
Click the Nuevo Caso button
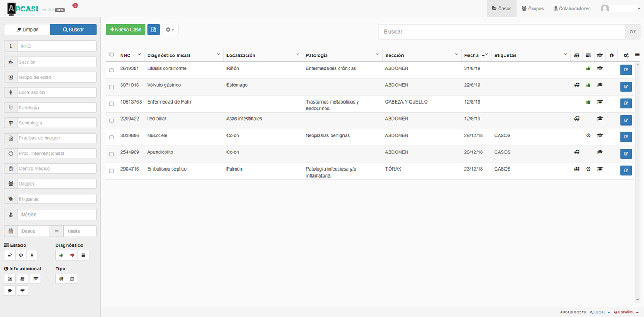tap(126, 30)
